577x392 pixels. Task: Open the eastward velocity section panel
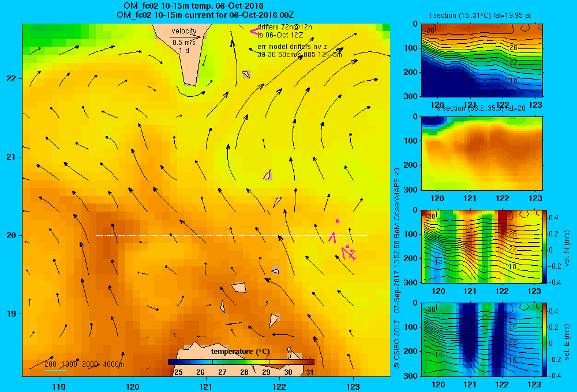click(482, 340)
